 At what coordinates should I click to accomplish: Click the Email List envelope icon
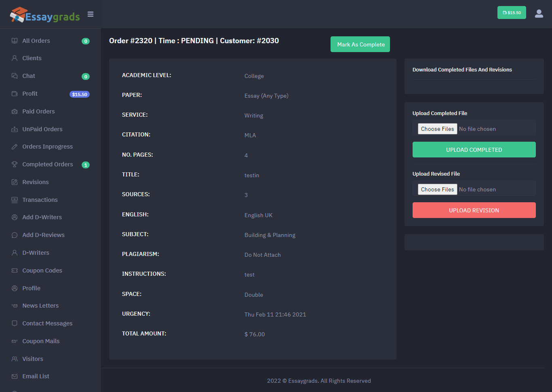(15, 376)
